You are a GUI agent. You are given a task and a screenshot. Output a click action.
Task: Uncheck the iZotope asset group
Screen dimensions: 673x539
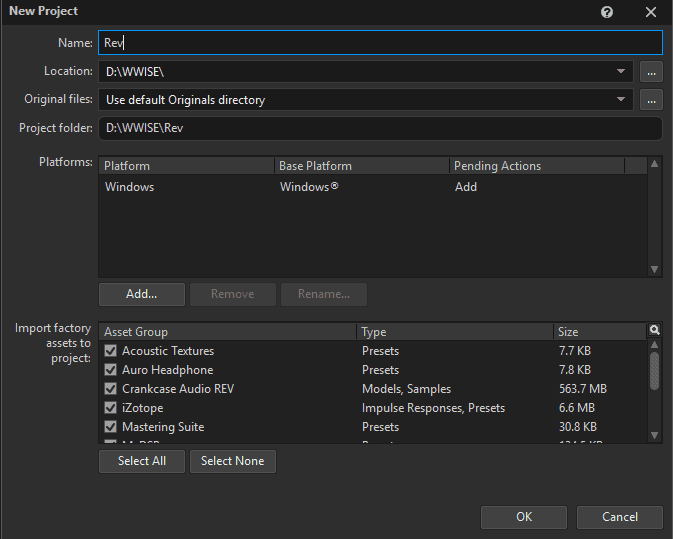click(111, 408)
